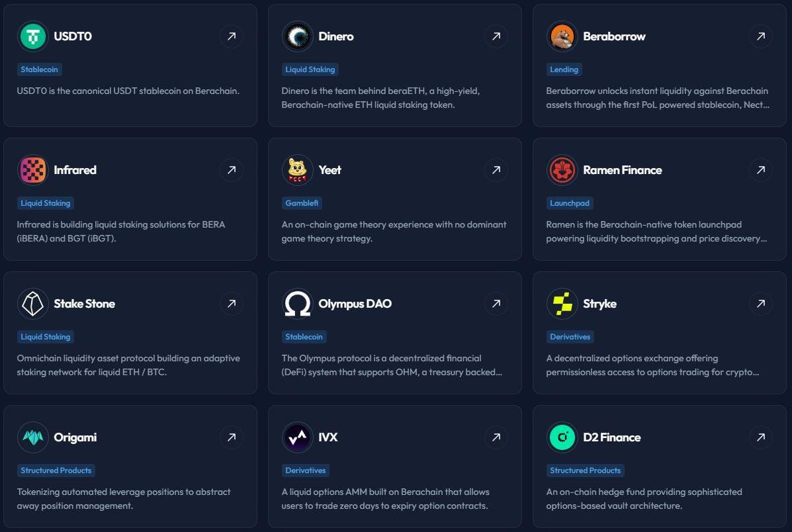Click the Ramen Finance card title
This screenshot has width=792, height=532.
(623, 170)
